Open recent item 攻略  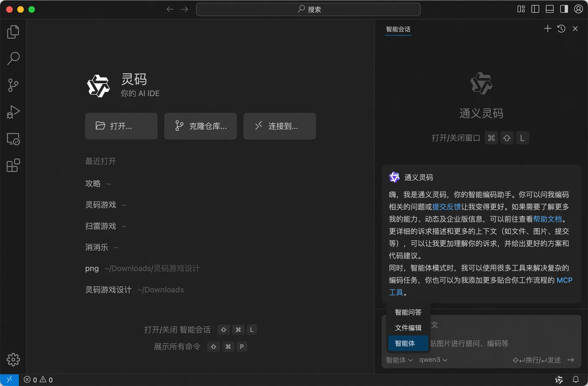pos(93,183)
